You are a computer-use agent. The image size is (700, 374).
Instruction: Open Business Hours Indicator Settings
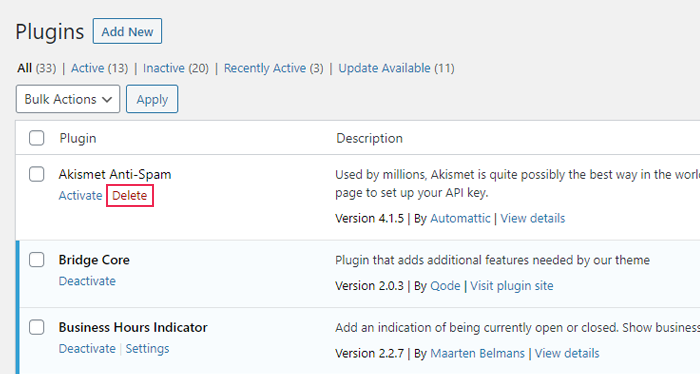[147, 349]
